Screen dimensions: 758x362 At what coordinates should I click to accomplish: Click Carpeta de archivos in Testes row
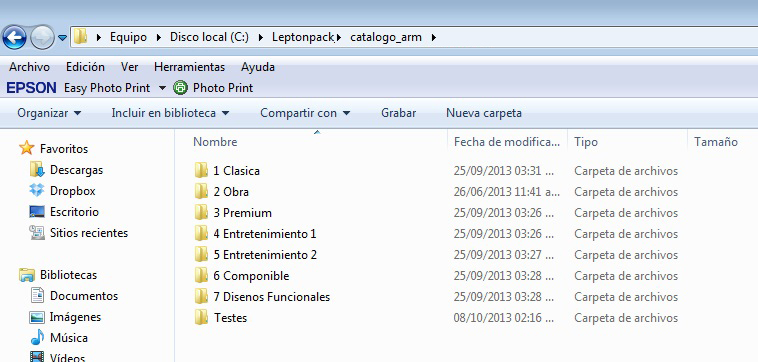coord(626,318)
